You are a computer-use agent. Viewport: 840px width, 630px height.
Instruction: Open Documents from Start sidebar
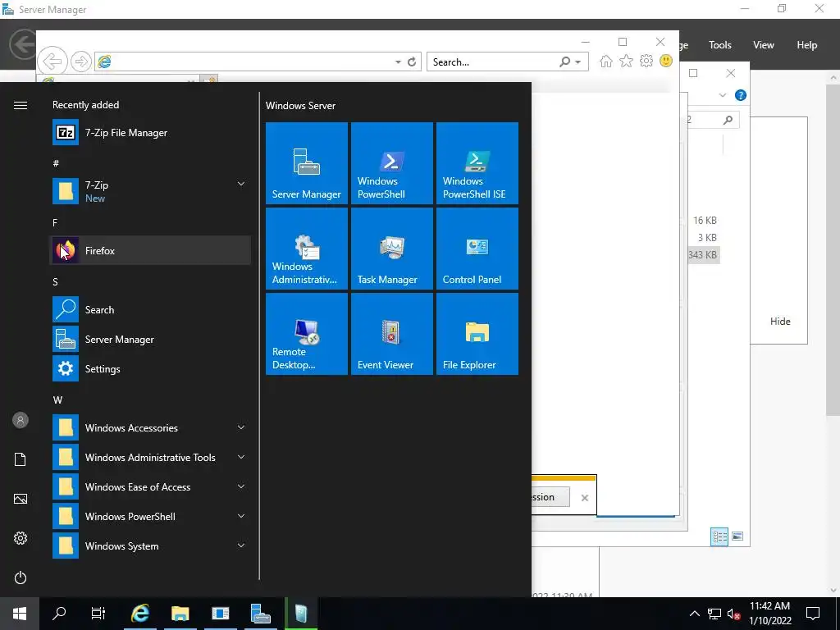(21, 459)
